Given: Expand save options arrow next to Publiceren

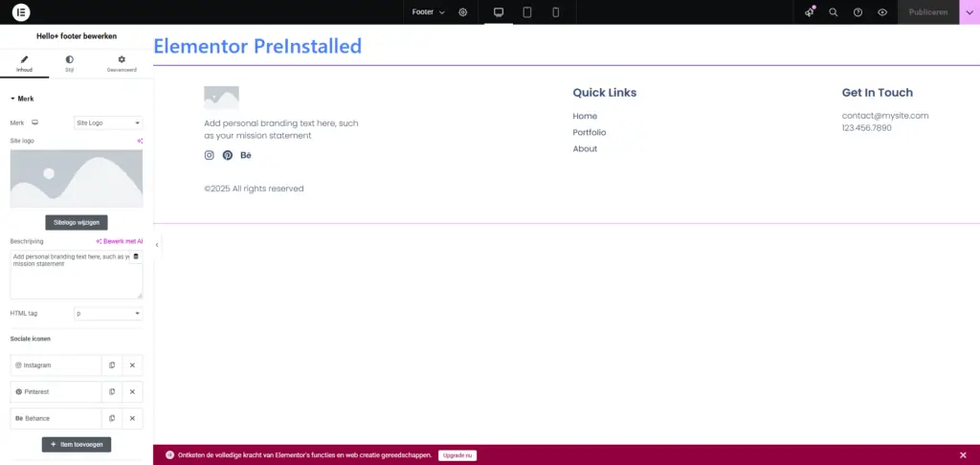Looking at the screenshot, I should click(x=969, y=11).
